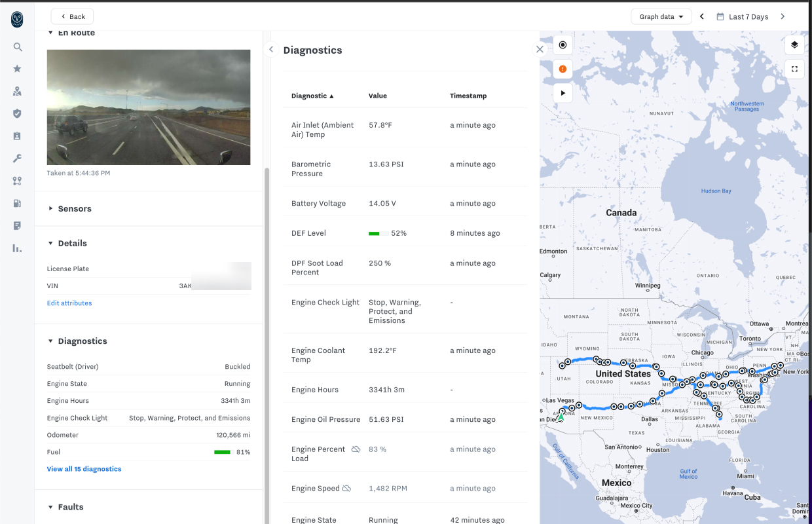Open favorites star in the sidebar
The height and width of the screenshot is (524, 812).
[x=18, y=69]
